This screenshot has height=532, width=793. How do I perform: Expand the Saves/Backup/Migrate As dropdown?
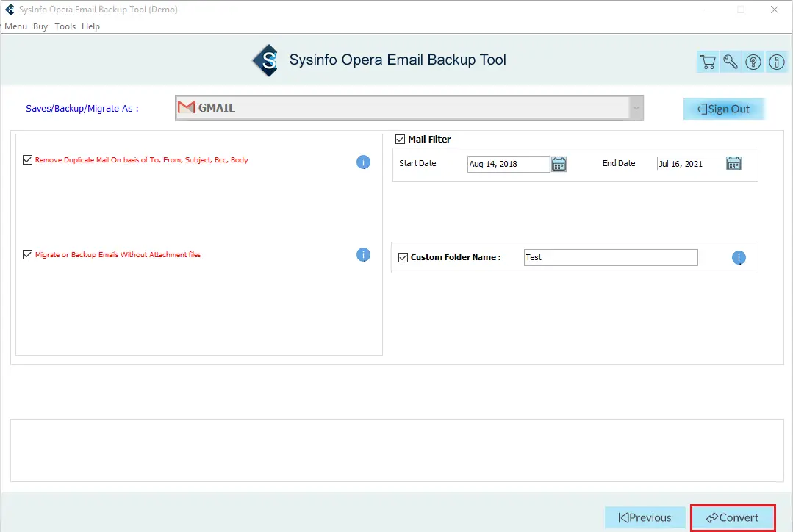[x=635, y=108]
